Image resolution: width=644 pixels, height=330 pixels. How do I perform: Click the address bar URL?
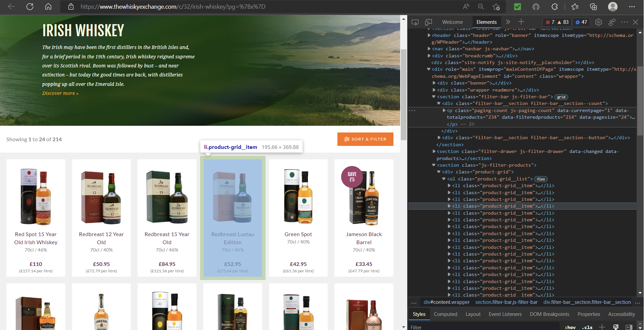pos(173,7)
